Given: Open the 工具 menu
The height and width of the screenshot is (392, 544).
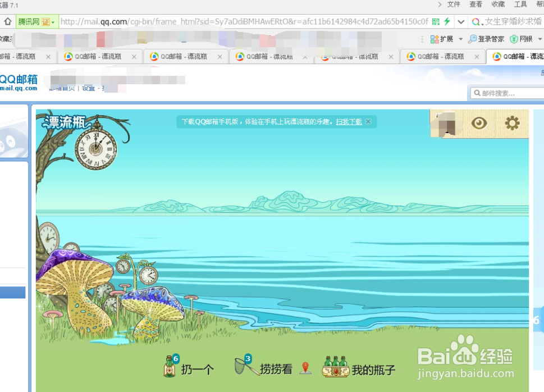Looking at the screenshot, I should [x=520, y=4].
